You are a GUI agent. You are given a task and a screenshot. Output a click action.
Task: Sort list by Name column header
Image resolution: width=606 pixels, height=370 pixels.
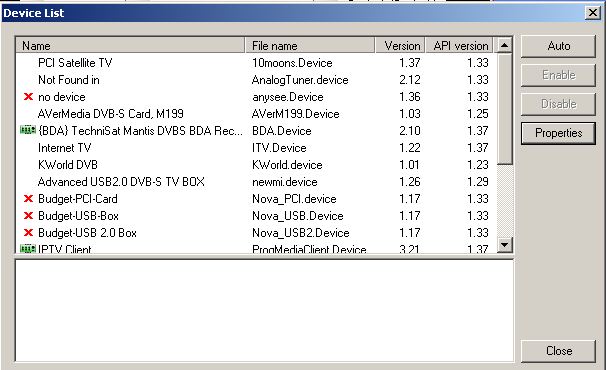[130, 46]
